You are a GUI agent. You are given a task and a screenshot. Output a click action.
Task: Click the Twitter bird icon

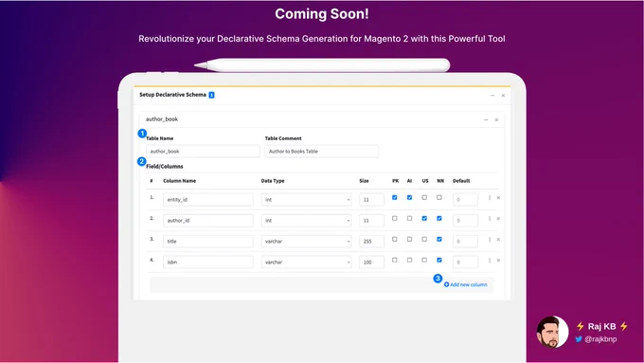pos(579,339)
